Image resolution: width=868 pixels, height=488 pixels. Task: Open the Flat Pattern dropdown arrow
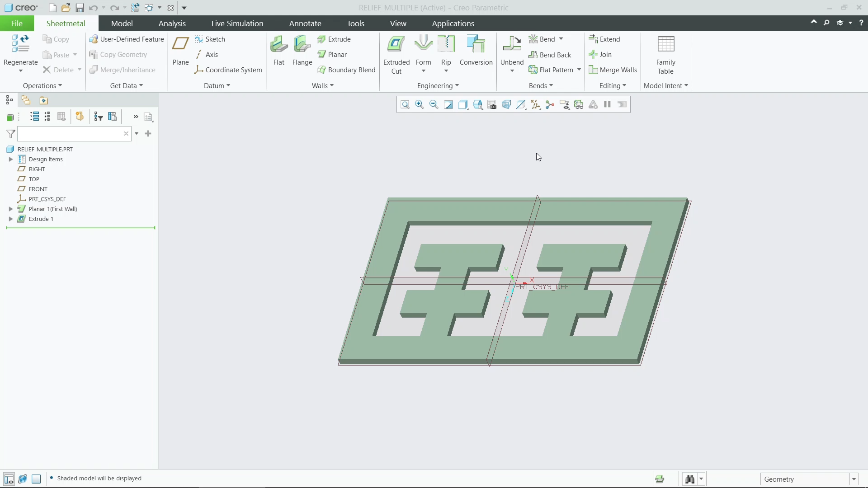(579, 70)
